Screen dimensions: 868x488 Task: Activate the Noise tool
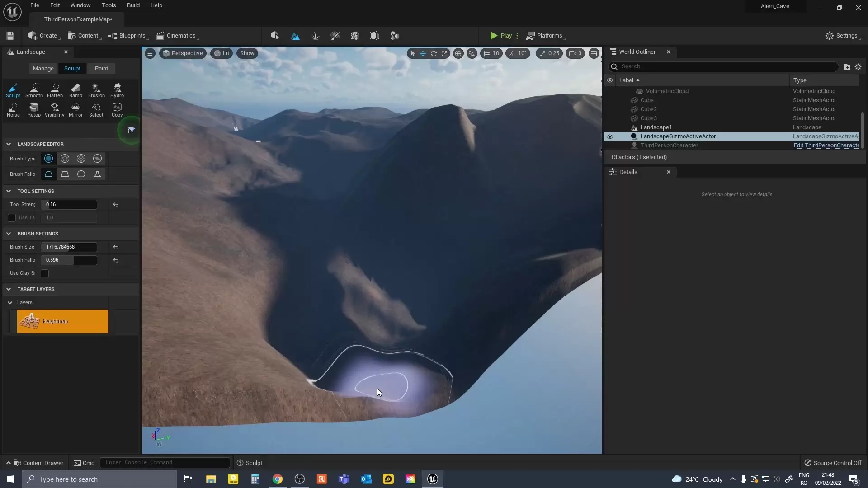click(13, 109)
